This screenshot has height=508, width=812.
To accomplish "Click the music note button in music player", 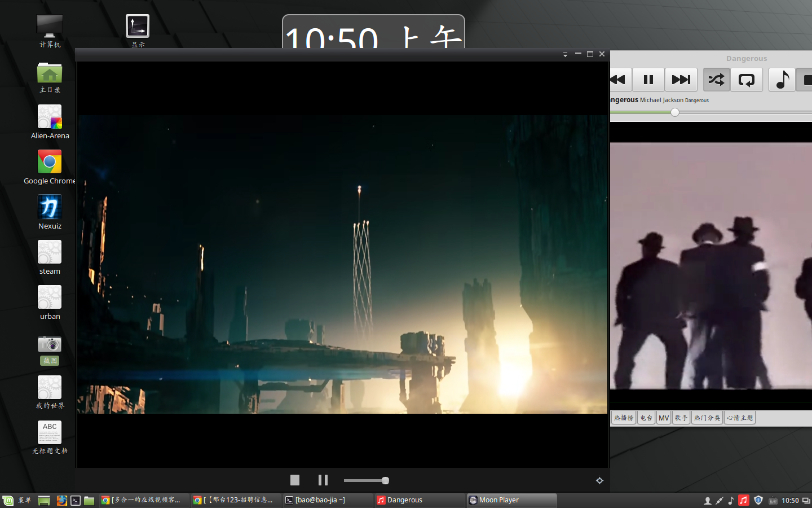I will (x=782, y=80).
